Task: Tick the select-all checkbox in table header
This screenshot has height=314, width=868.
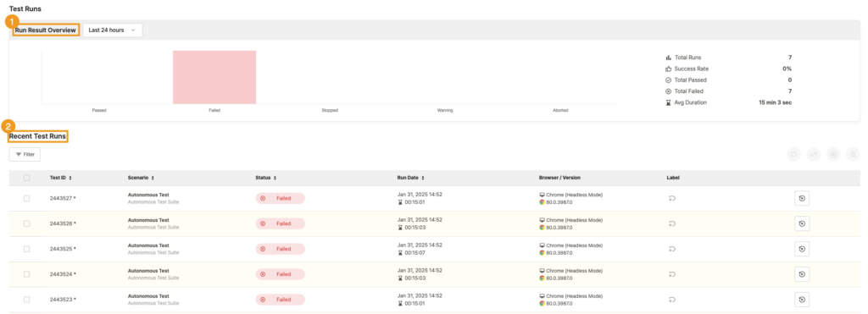Action: click(26, 178)
